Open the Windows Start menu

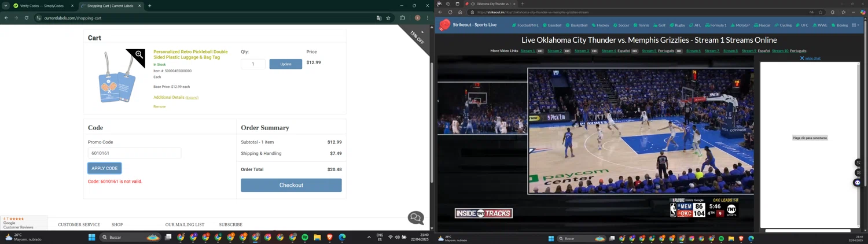point(91,237)
